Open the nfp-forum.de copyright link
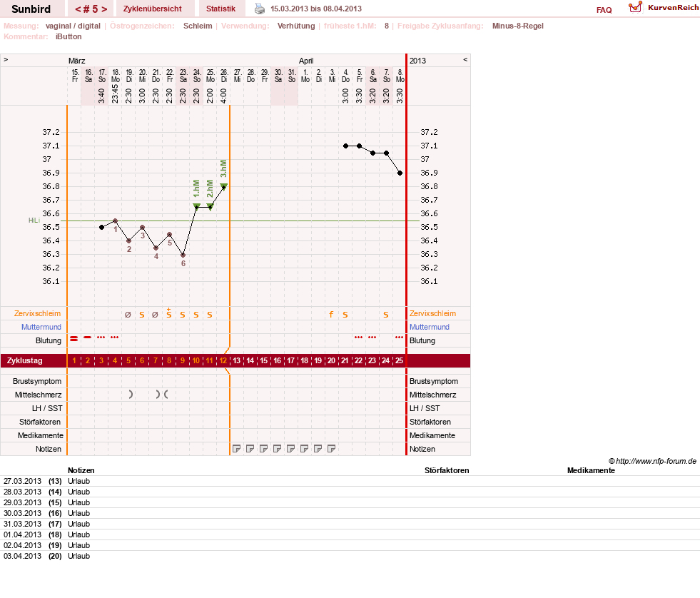 (652, 461)
